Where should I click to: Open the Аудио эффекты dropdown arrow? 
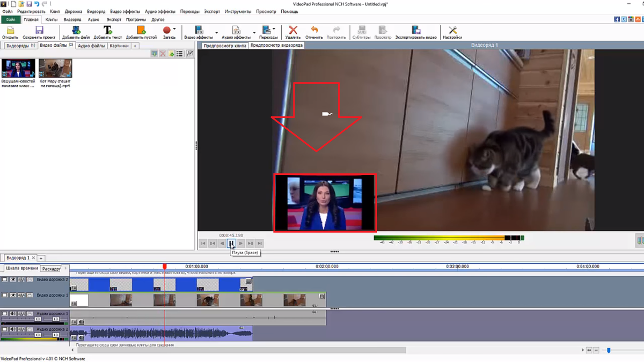pos(254,33)
